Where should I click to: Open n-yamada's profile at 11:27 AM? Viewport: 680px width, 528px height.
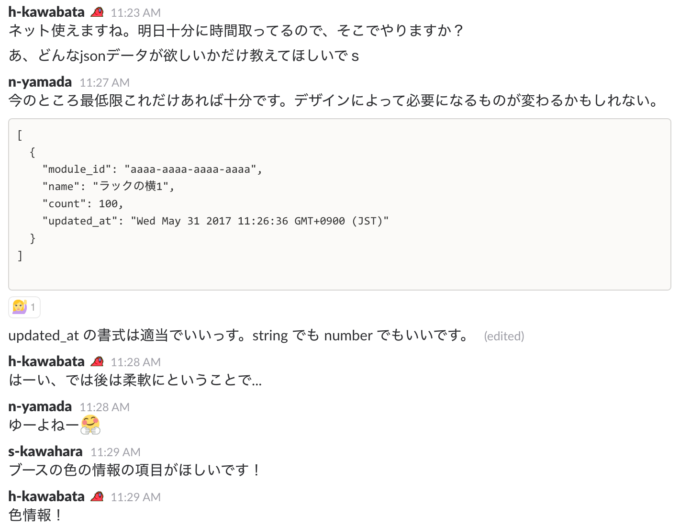40,82
